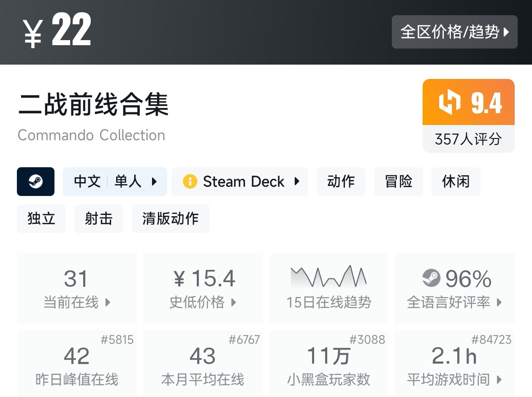
Task: Open the 15-day online trend sparkline
Action: (328, 277)
